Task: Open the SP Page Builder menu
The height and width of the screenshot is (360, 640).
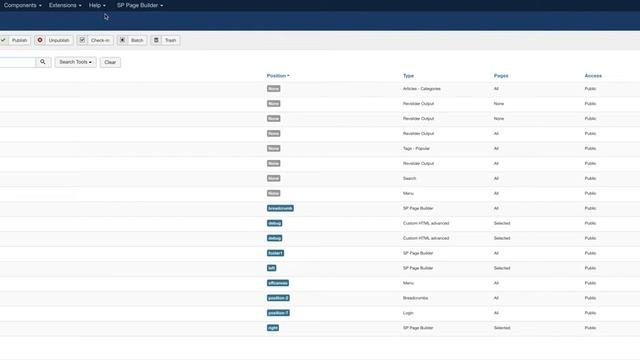Action: point(140,5)
